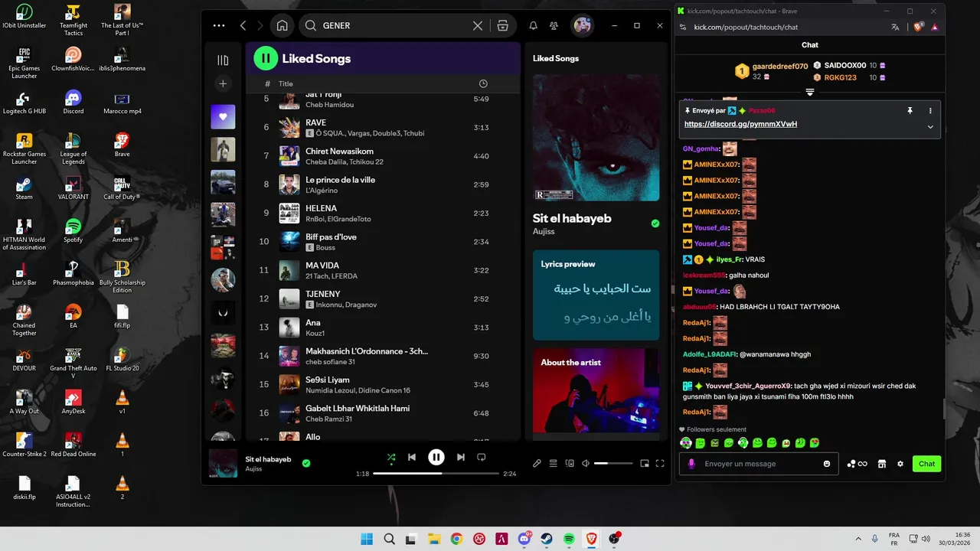Image resolution: width=980 pixels, height=551 pixels.
Task: Clear the Spotify search field
Action: 478,25
